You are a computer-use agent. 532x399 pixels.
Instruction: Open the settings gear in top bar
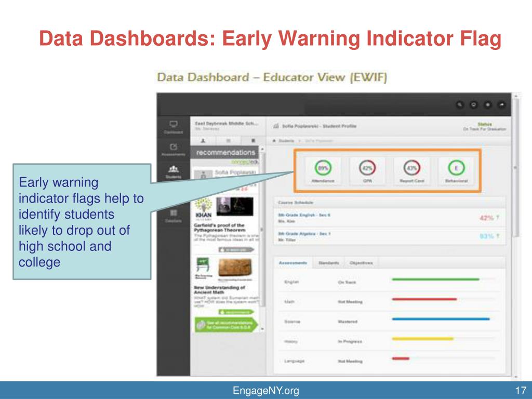487,105
